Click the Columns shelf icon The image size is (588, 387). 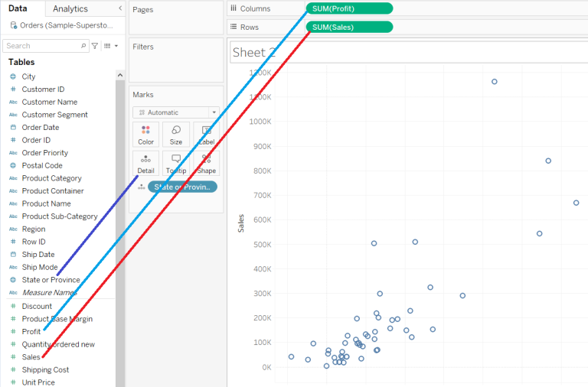click(x=234, y=8)
